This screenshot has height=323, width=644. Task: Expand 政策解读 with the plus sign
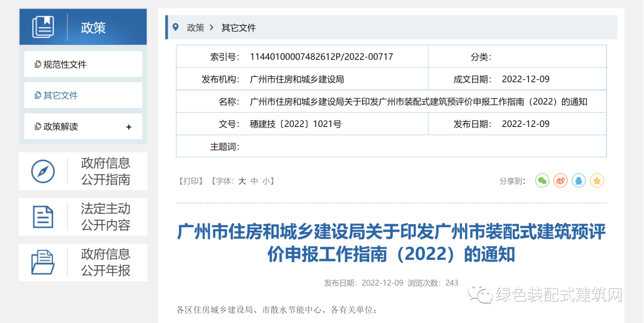129,127
